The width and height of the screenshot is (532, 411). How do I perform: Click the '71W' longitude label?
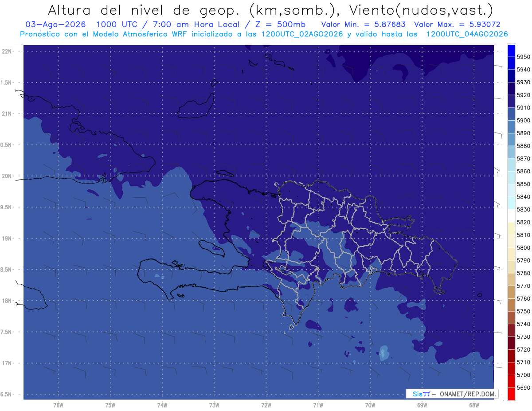318,405
